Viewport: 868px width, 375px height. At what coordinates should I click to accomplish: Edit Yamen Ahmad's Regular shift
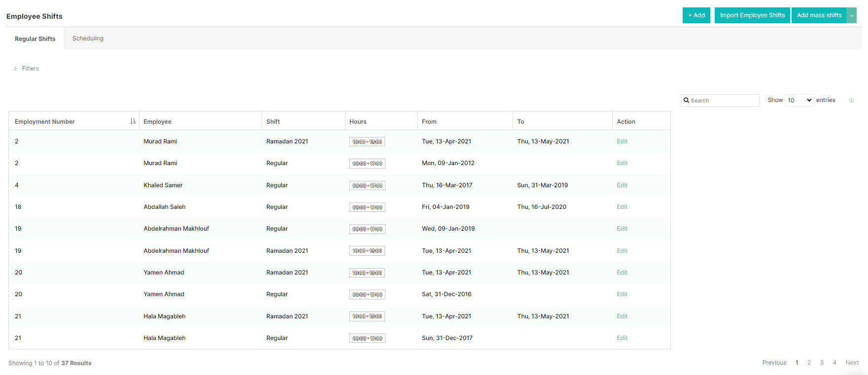622,294
